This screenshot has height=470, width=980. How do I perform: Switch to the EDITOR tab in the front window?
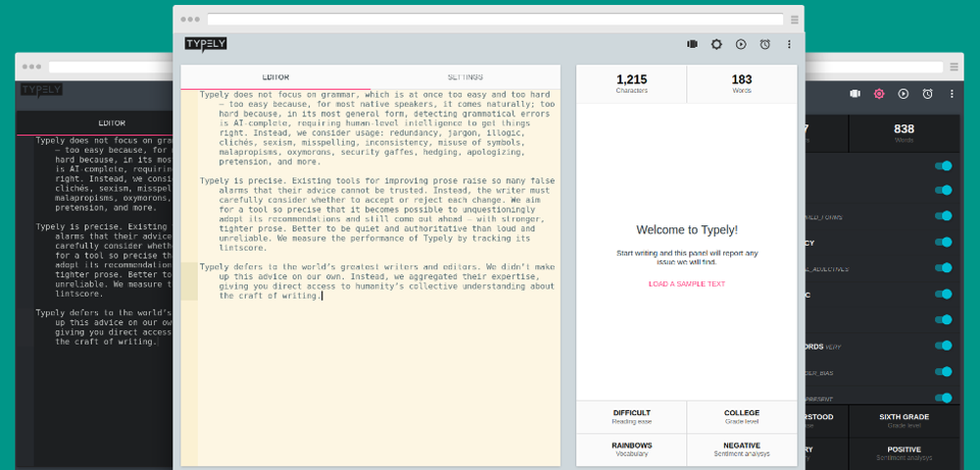point(275,77)
